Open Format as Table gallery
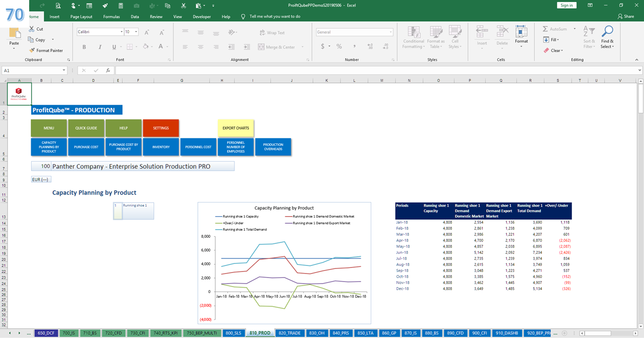This screenshot has width=644, height=362. (x=436, y=37)
